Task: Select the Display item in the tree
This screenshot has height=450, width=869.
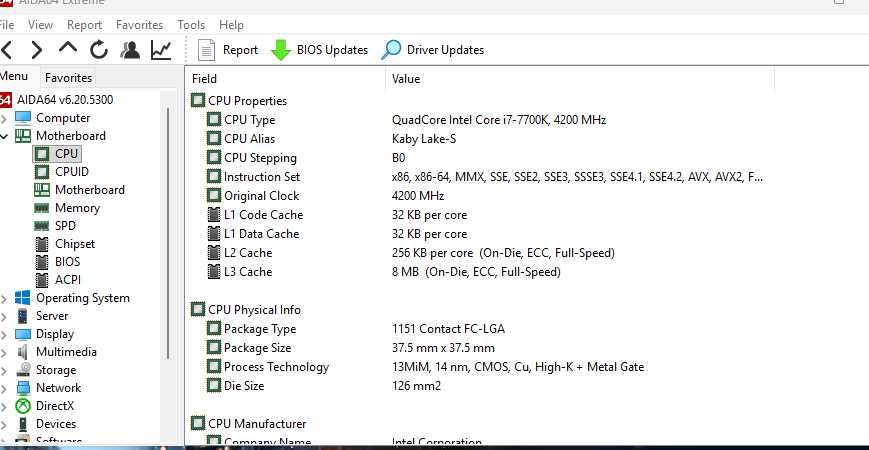Action: click(55, 334)
